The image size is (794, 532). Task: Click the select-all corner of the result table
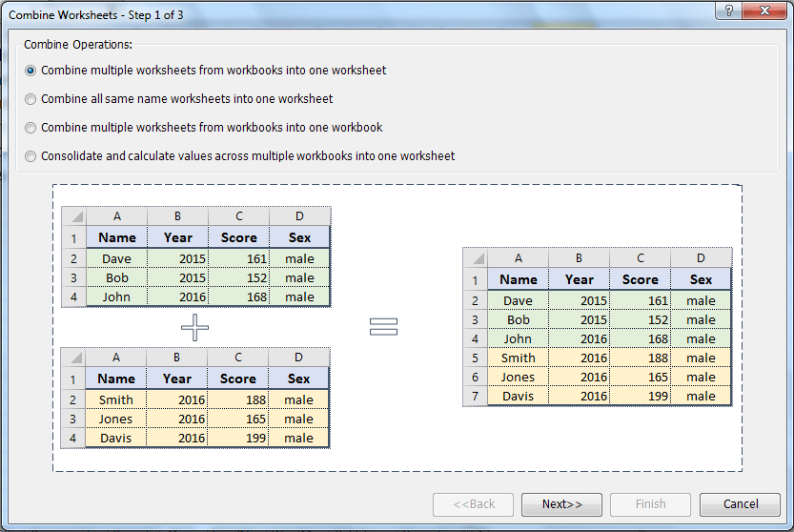coord(475,258)
